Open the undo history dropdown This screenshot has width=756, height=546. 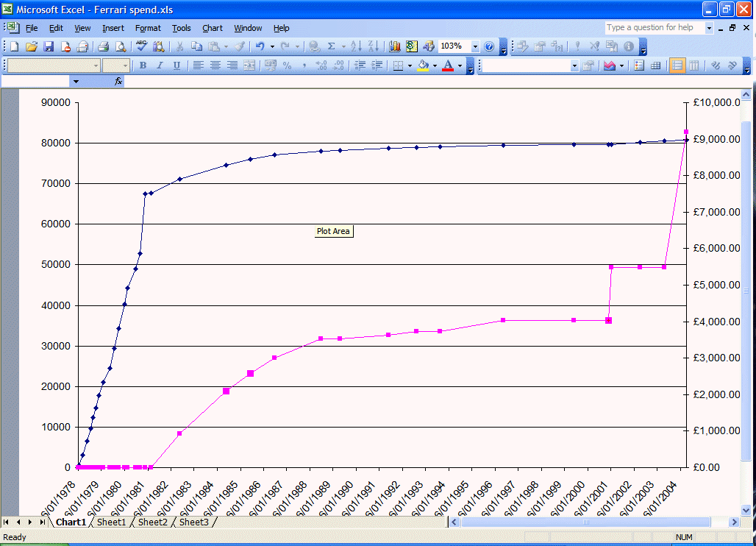point(272,46)
